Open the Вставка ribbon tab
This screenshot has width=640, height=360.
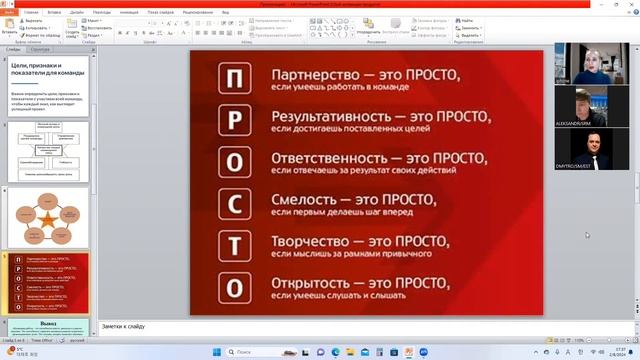pos(54,13)
